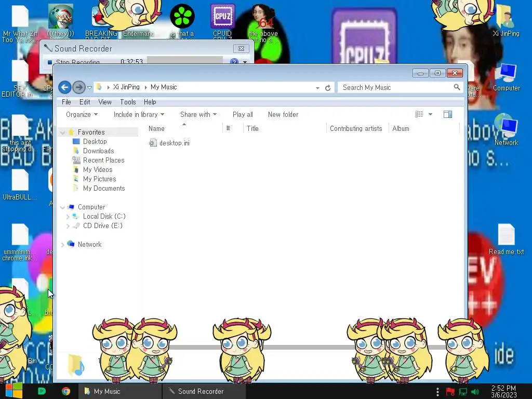Click the green taskbar app icon

click(42, 391)
